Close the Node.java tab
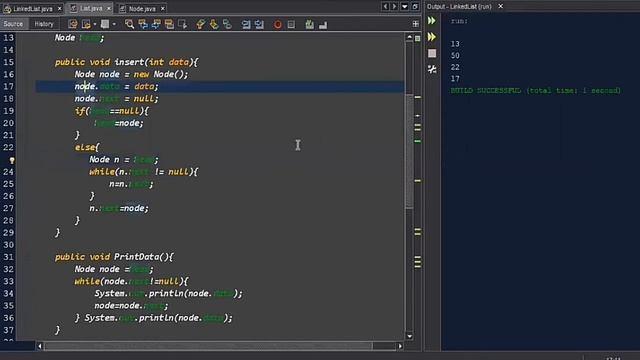Image resolution: width=640 pixels, height=360 pixels. [163, 9]
